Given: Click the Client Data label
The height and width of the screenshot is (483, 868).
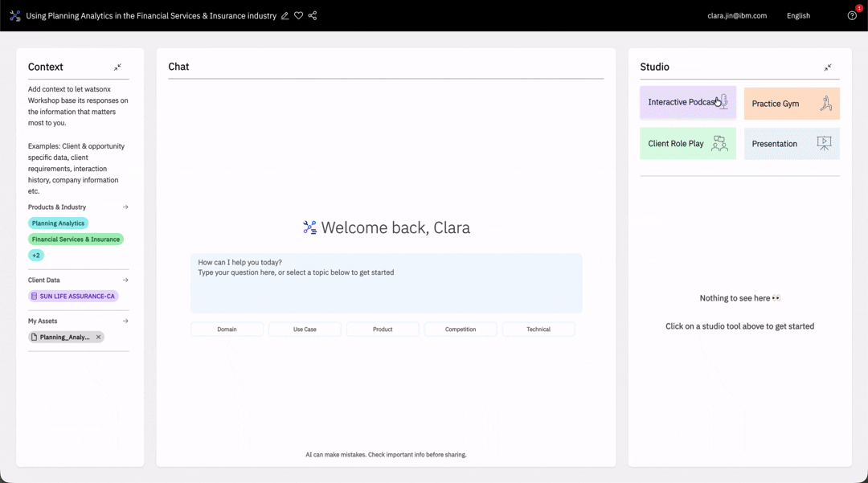Looking at the screenshot, I should (x=43, y=280).
